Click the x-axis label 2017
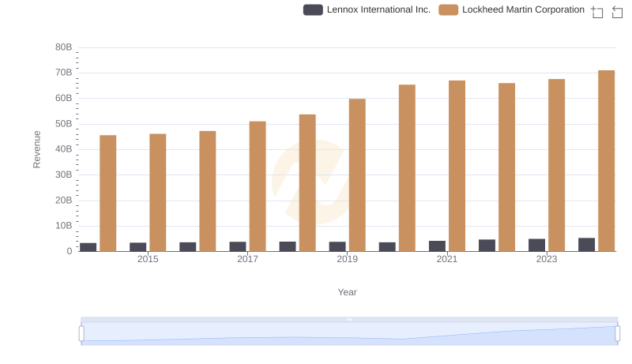 pyautogui.click(x=247, y=259)
